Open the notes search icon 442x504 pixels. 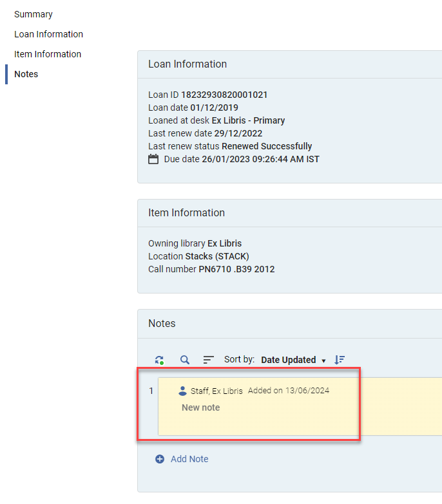click(184, 360)
